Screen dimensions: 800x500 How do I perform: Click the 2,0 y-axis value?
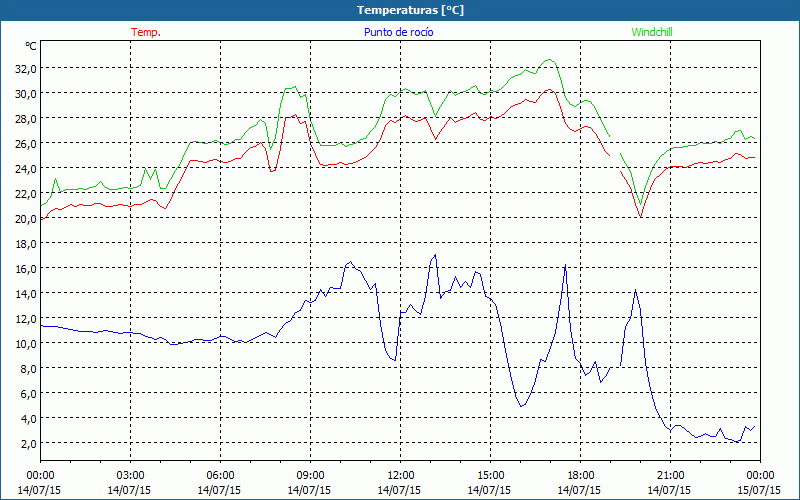pos(28,444)
